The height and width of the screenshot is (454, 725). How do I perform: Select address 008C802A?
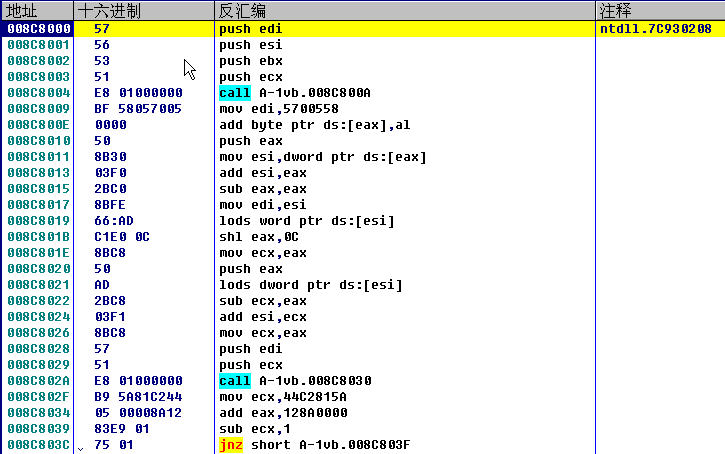pos(39,381)
